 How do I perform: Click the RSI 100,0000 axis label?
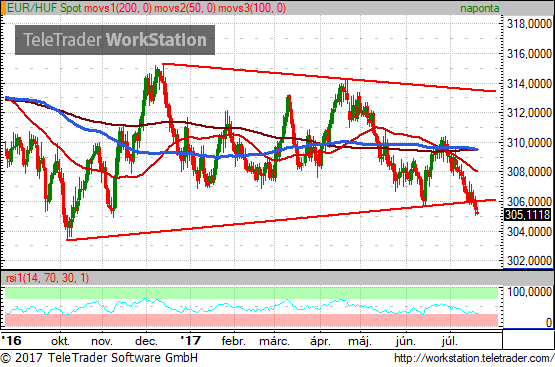[530, 292]
